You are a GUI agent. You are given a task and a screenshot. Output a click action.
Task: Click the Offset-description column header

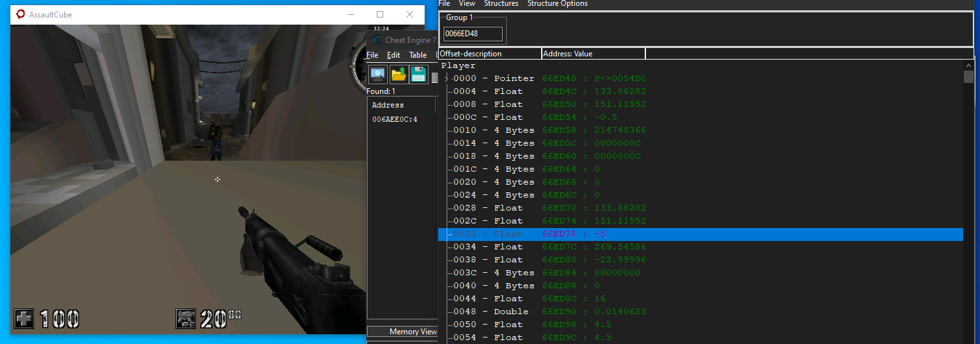tap(489, 54)
